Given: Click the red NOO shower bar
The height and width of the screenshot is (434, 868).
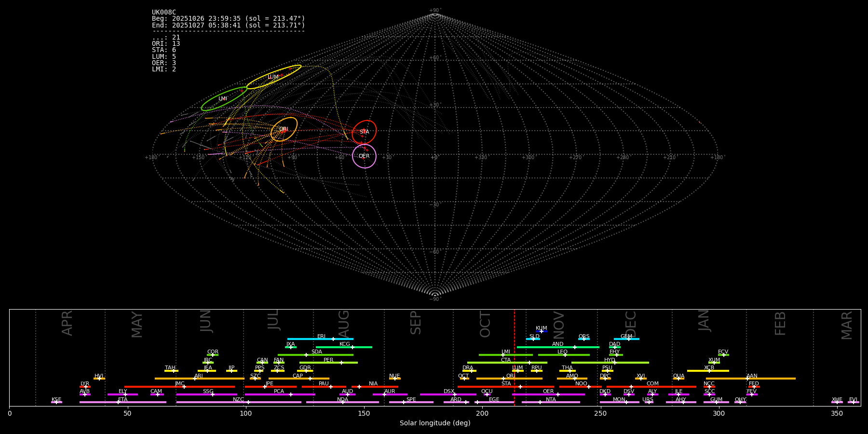Looking at the screenshot, I should (581, 387).
